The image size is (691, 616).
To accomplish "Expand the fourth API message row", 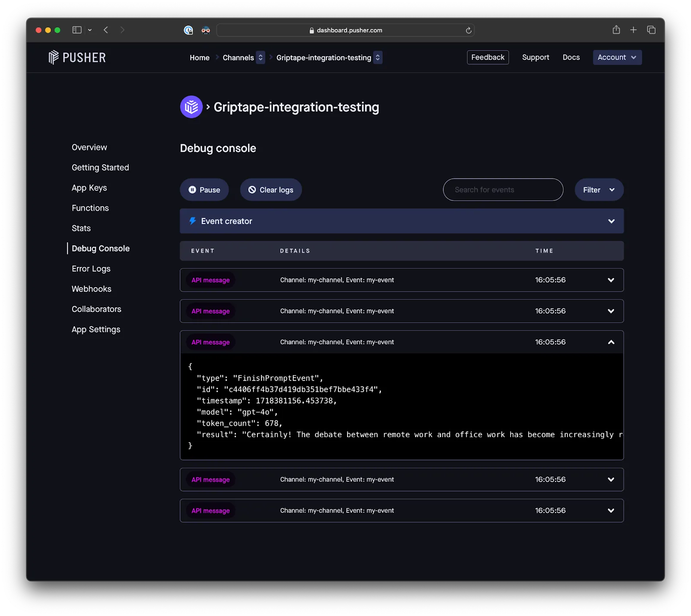I will [402, 479].
